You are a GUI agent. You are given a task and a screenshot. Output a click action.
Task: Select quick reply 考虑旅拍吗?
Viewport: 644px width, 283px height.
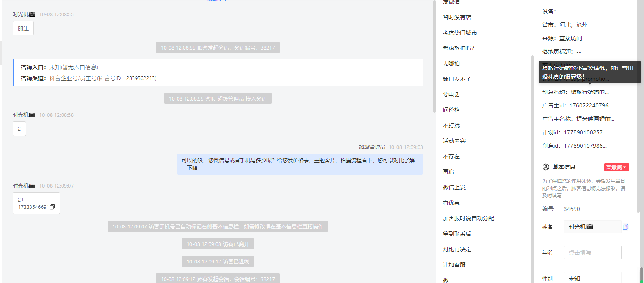point(459,48)
